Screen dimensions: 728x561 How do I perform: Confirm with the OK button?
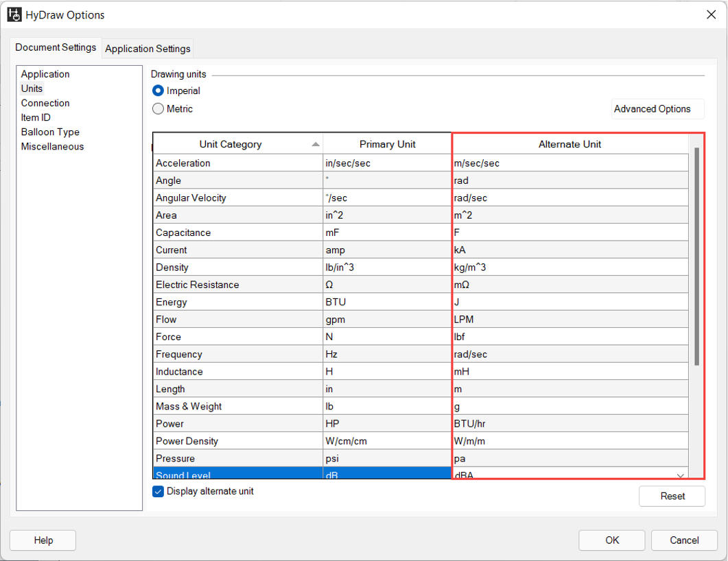[611, 540]
